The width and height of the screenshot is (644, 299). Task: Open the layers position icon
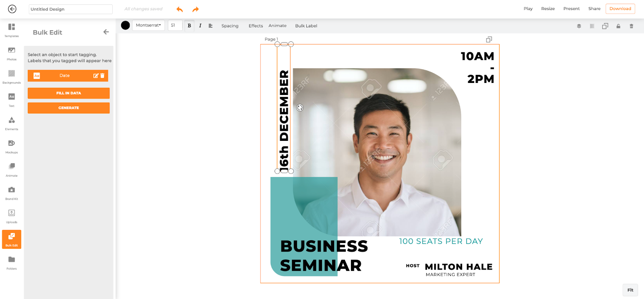pyautogui.click(x=579, y=26)
